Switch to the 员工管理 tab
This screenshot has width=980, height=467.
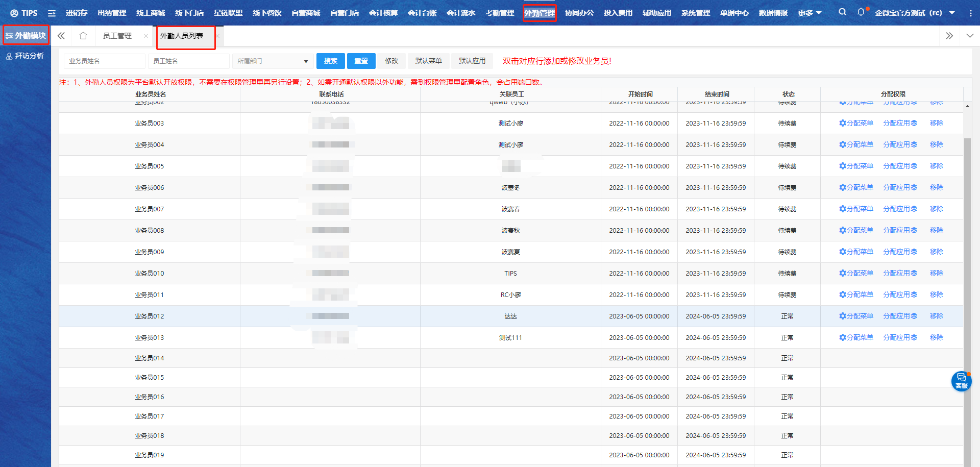(x=117, y=36)
